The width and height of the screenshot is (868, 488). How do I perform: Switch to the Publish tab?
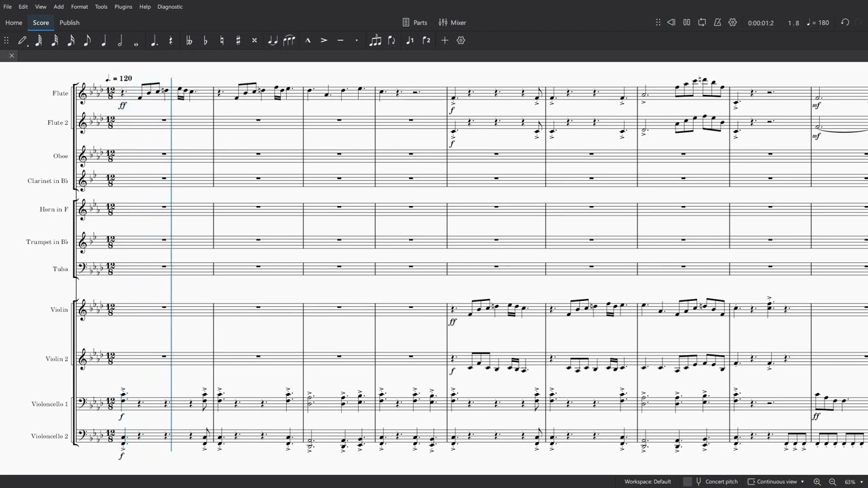coord(70,22)
